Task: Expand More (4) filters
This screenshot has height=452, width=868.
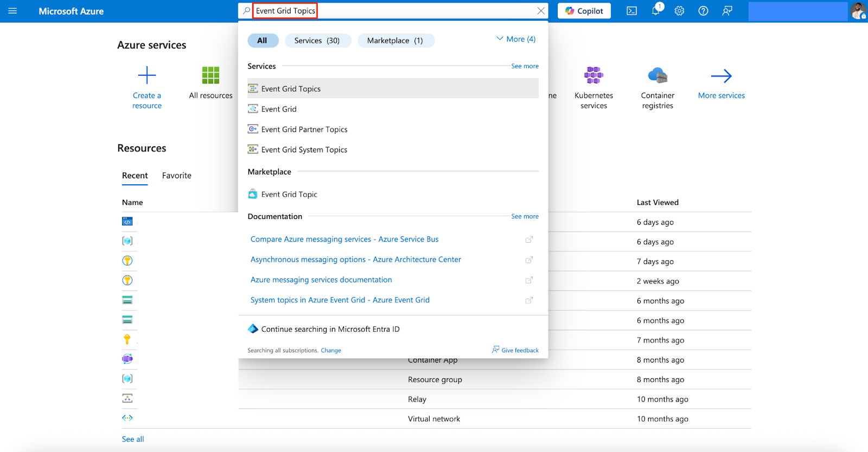Action: click(x=516, y=39)
